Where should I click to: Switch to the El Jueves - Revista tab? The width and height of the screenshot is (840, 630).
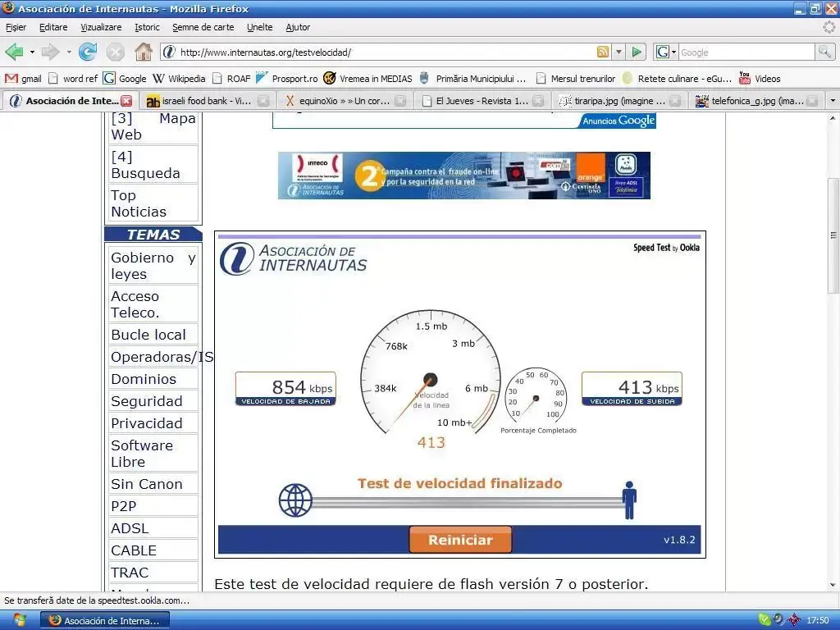coord(481,101)
